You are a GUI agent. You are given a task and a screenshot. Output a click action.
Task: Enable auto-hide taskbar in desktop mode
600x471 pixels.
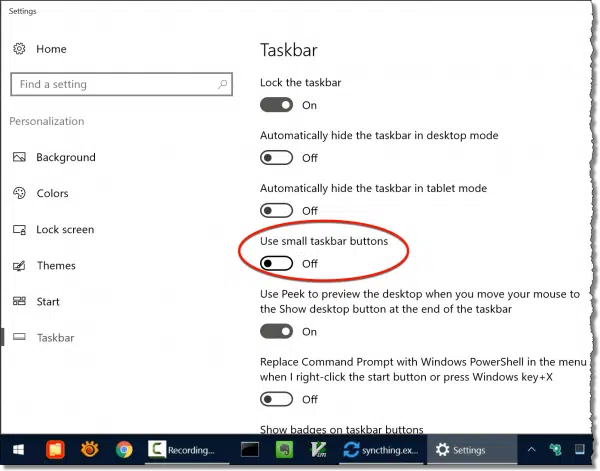tap(276, 158)
